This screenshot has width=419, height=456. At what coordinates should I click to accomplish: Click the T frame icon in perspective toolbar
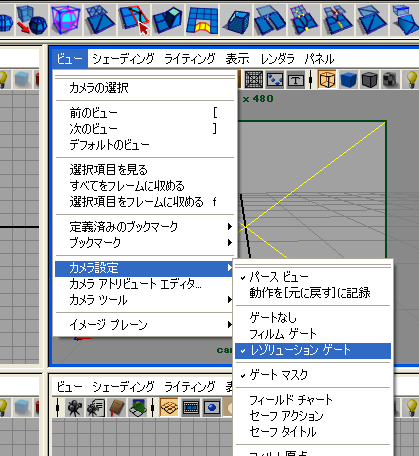tap(296, 80)
